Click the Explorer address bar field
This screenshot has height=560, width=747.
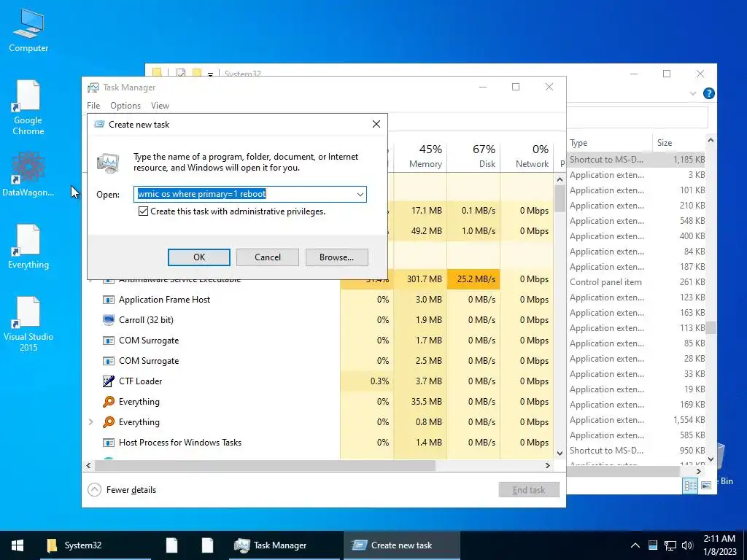[x=637, y=117]
